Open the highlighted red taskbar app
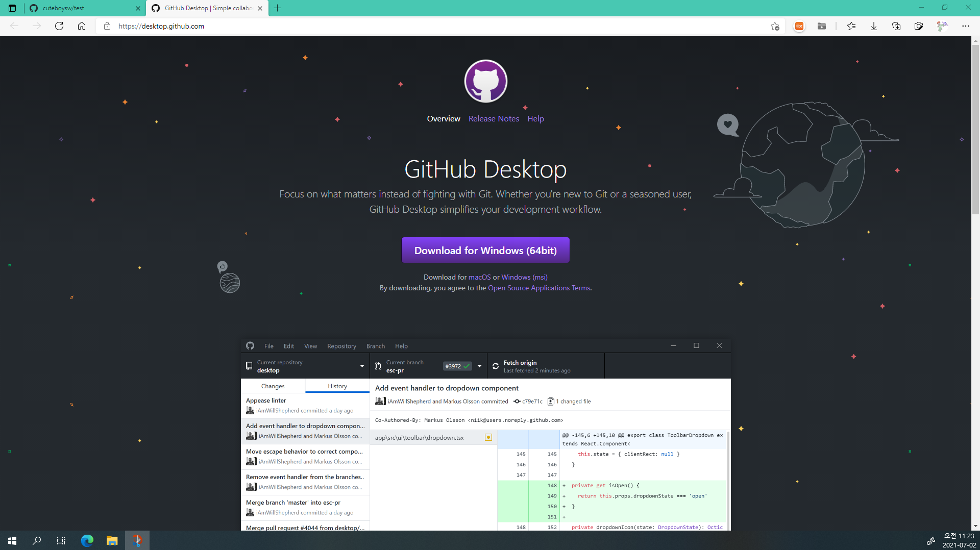Image resolution: width=980 pixels, height=550 pixels. click(137, 540)
